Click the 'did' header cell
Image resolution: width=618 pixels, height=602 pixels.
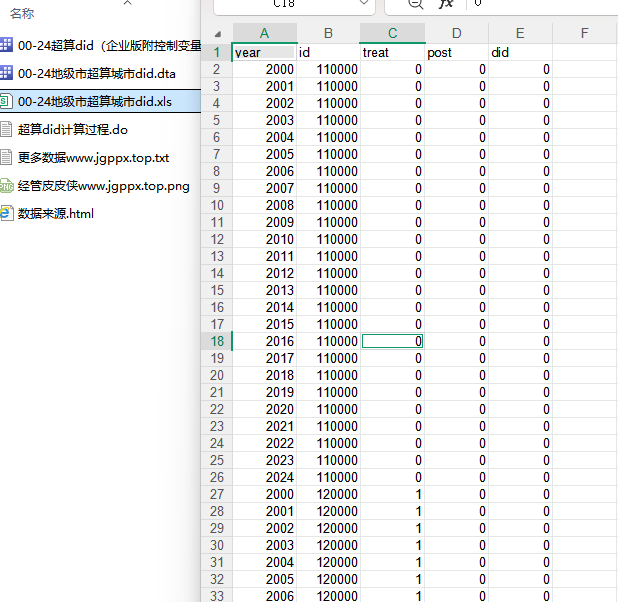pos(520,52)
